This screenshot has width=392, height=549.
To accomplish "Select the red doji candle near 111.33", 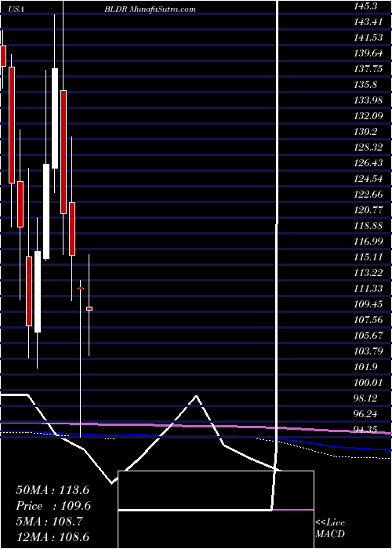I will click(81, 288).
